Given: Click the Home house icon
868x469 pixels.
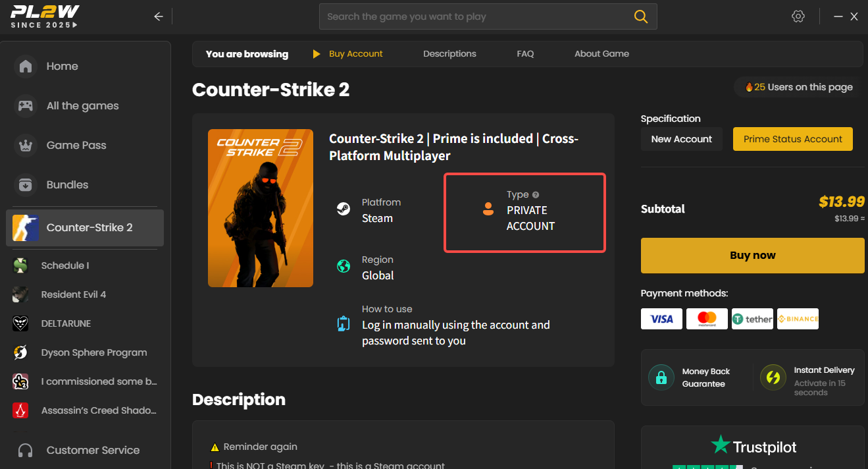Looking at the screenshot, I should tap(26, 67).
